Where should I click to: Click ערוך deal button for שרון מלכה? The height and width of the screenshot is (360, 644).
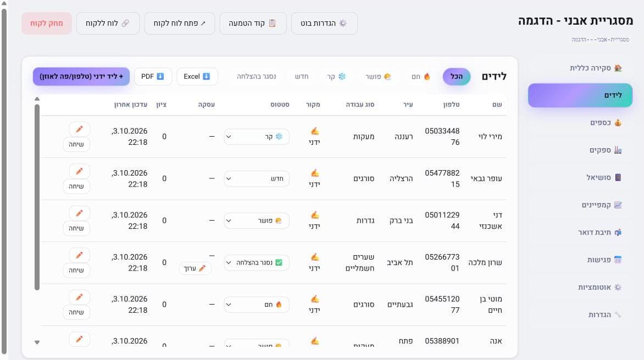[196, 268]
